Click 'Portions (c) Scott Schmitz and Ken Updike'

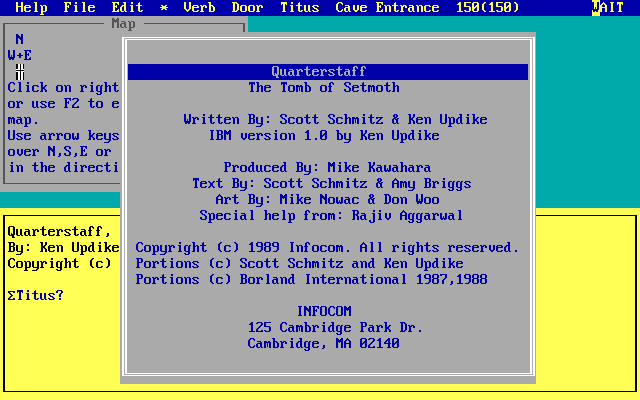(300, 263)
